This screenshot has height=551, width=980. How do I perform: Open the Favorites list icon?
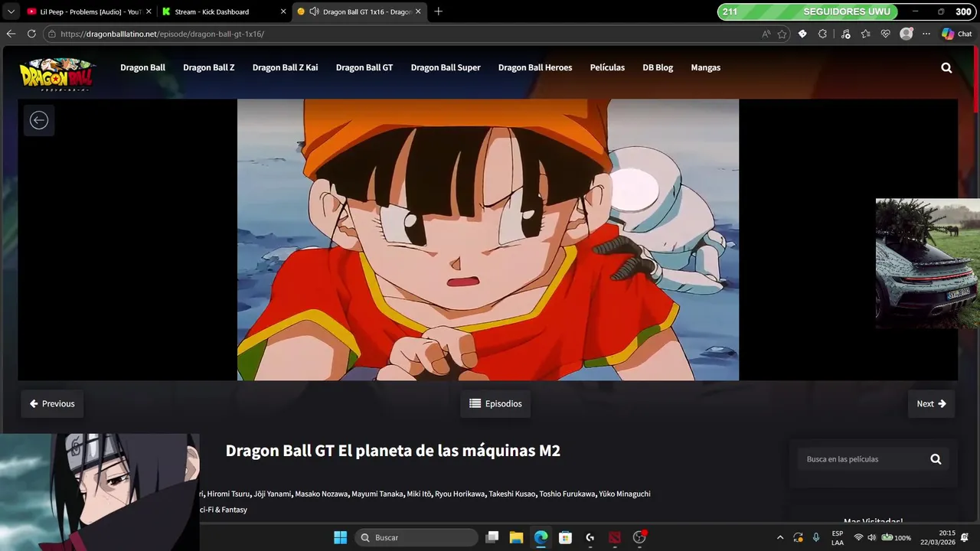tap(865, 34)
